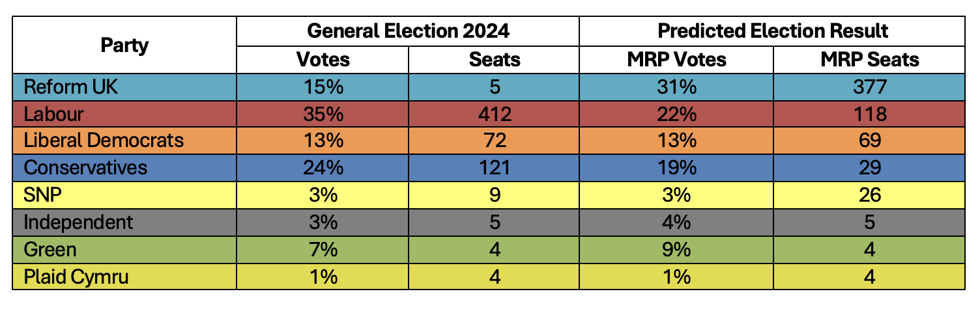Viewport: 980px width, 311px height.
Task: Click the Seats column header
Action: [x=495, y=60]
